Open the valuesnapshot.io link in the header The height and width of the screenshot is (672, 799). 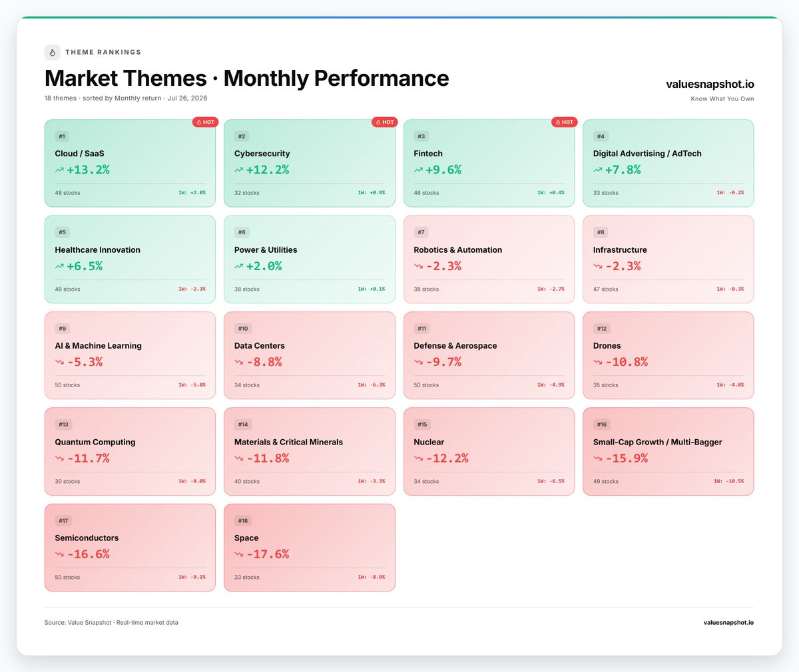[x=710, y=84]
